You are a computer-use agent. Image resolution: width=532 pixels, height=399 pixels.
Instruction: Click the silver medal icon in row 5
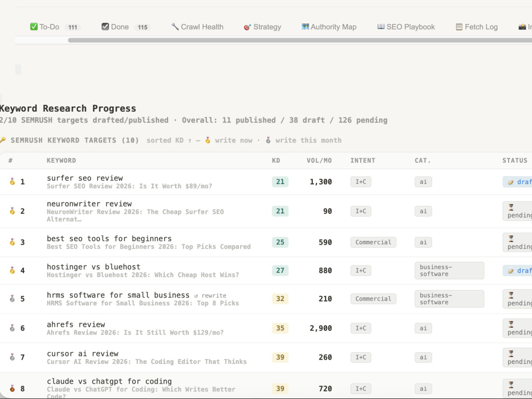(12, 298)
